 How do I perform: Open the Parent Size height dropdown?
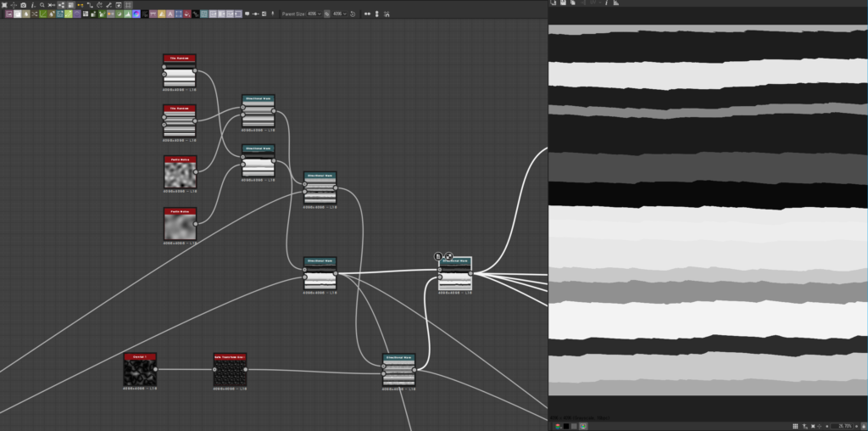click(340, 14)
